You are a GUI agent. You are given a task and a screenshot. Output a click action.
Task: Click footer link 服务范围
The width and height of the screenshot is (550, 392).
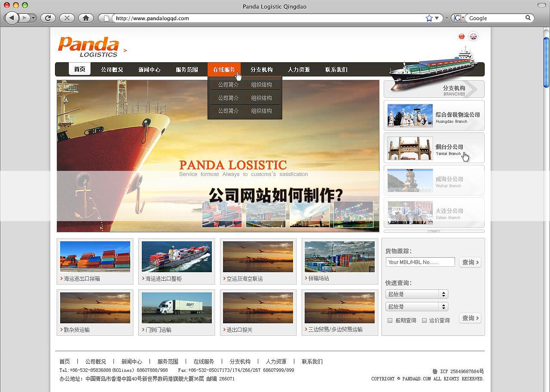[x=168, y=362]
